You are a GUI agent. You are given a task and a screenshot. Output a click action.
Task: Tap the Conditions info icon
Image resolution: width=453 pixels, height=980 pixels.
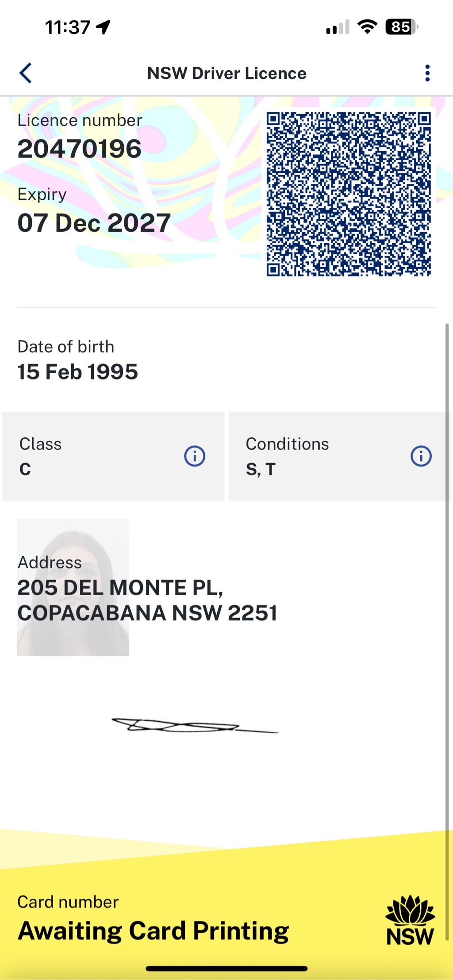click(x=421, y=456)
